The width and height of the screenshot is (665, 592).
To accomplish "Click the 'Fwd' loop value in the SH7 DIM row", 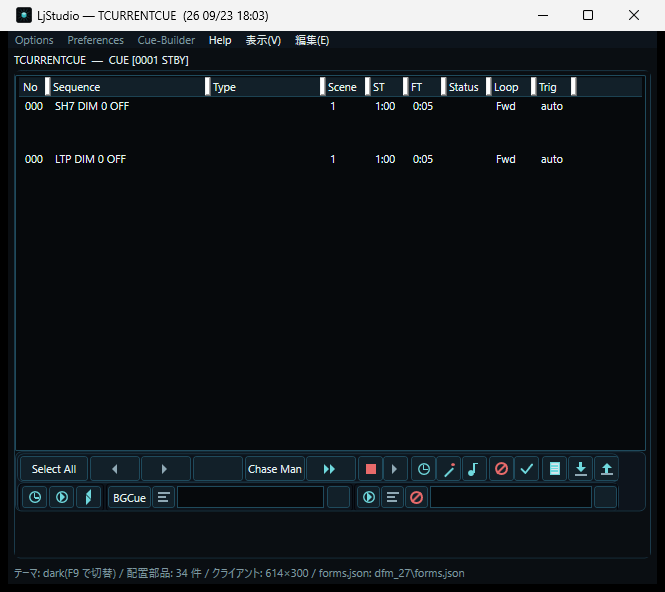I will coord(506,106).
